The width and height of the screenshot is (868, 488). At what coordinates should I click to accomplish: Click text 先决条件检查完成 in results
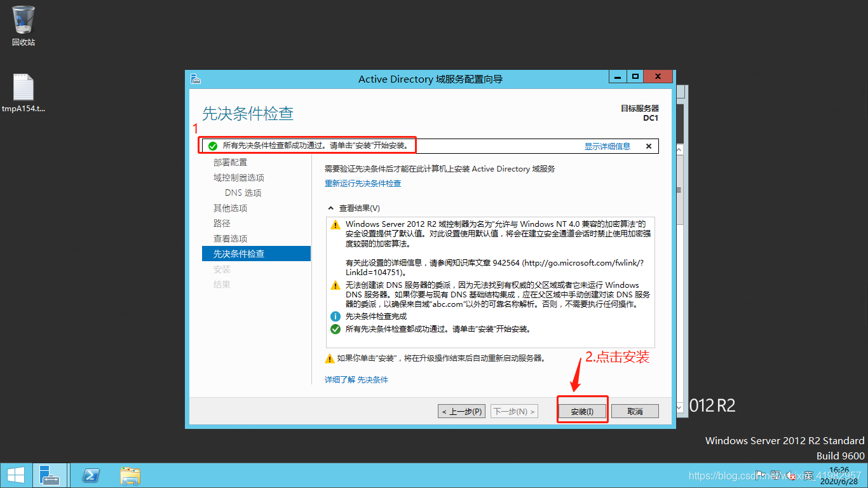(376, 316)
